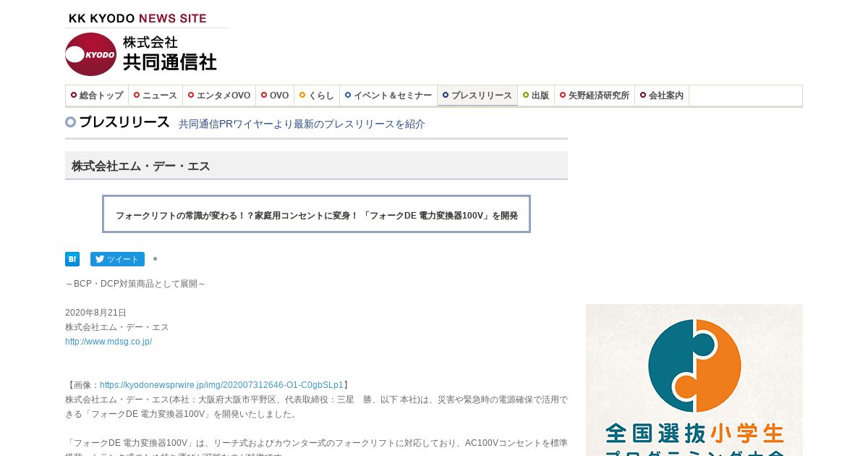The image size is (868, 456).
Task: Open the ニュース menu item
Action: point(156,96)
